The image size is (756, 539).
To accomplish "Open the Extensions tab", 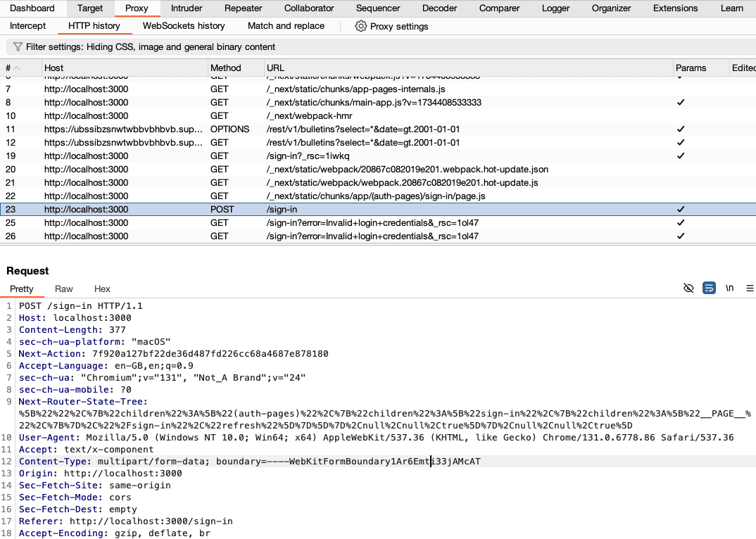I will (675, 8).
